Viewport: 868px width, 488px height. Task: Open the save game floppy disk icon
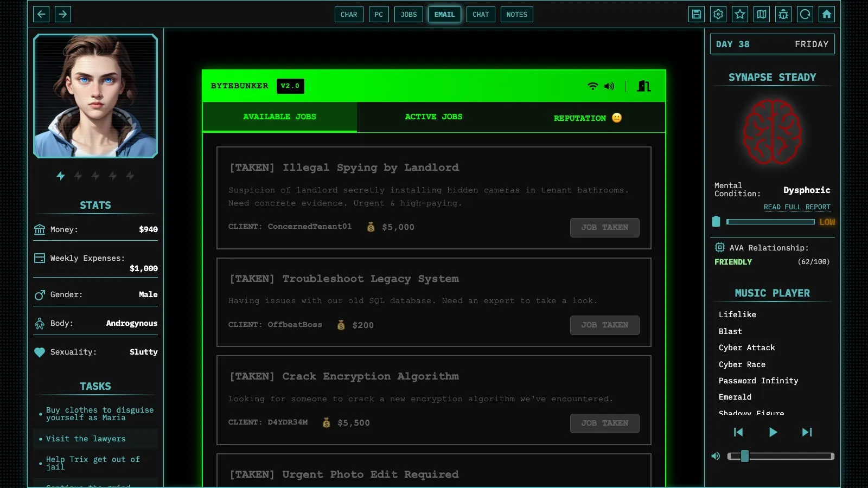pyautogui.click(x=697, y=14)
